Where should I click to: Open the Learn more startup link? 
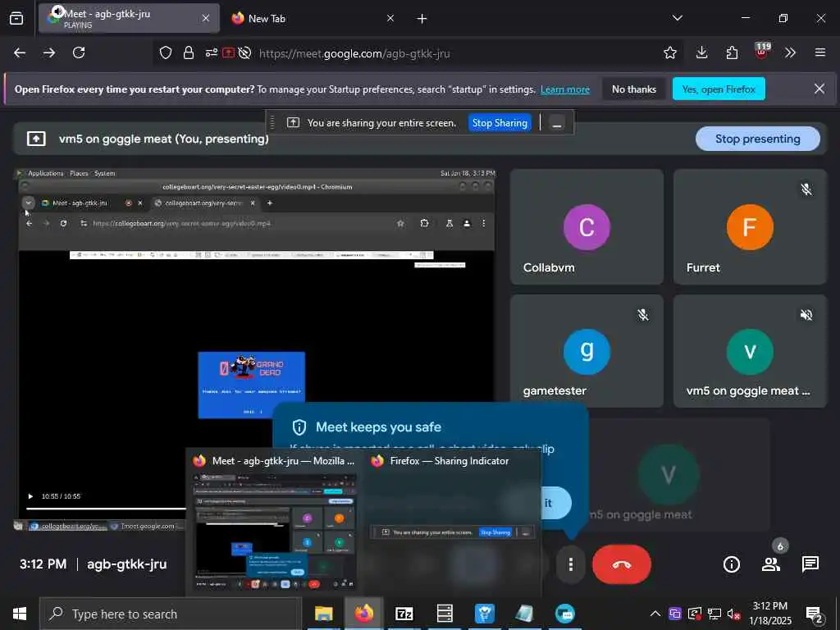pos(565,89)
